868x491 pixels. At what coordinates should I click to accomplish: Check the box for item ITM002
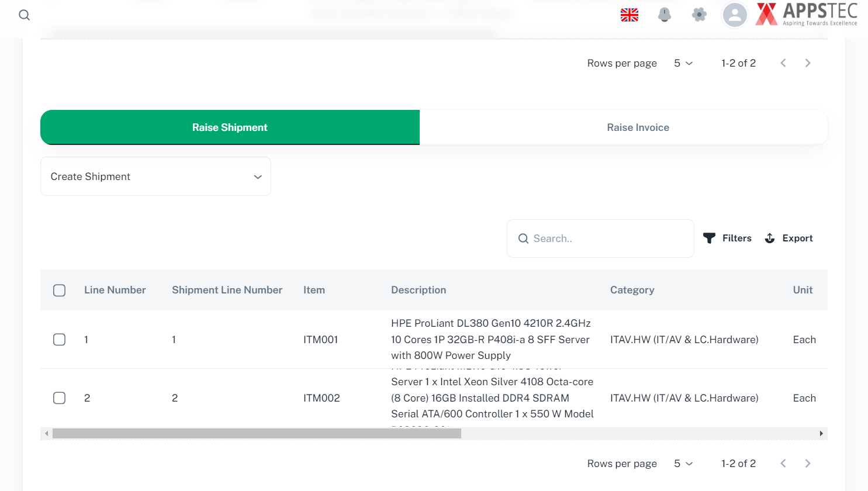(x=59, y=398)
